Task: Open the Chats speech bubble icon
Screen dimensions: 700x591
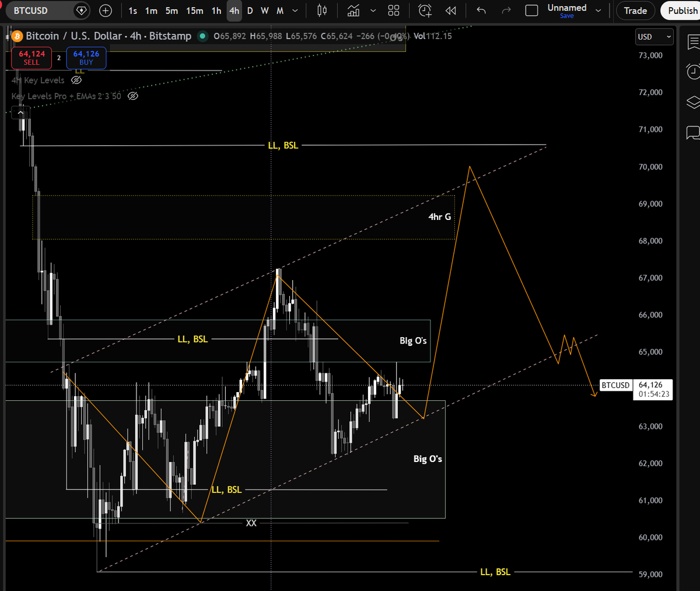Action: (x=693, y=133)
